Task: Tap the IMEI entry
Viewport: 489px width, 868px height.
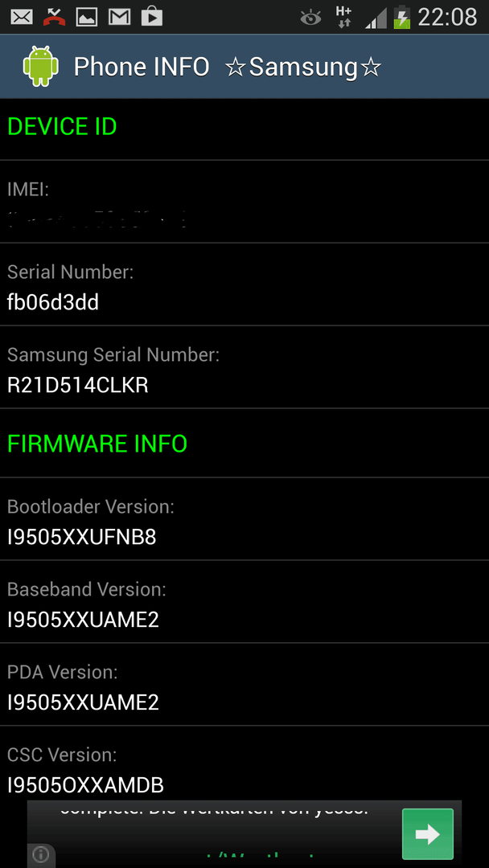Action: point(244,202)
